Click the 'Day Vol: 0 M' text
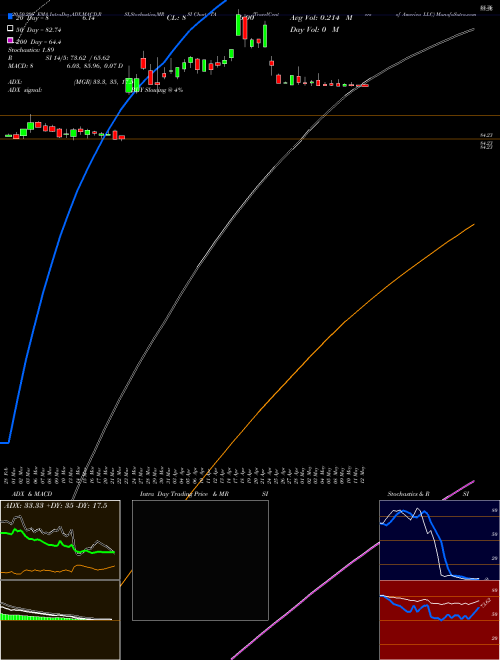Screen dimensions: 500x660 tap(314, 30)
